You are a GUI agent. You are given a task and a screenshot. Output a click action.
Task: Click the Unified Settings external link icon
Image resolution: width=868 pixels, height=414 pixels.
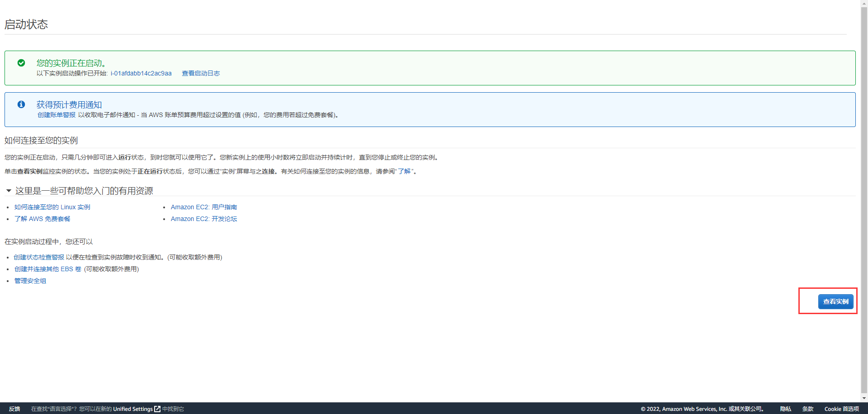click(157, 409)
